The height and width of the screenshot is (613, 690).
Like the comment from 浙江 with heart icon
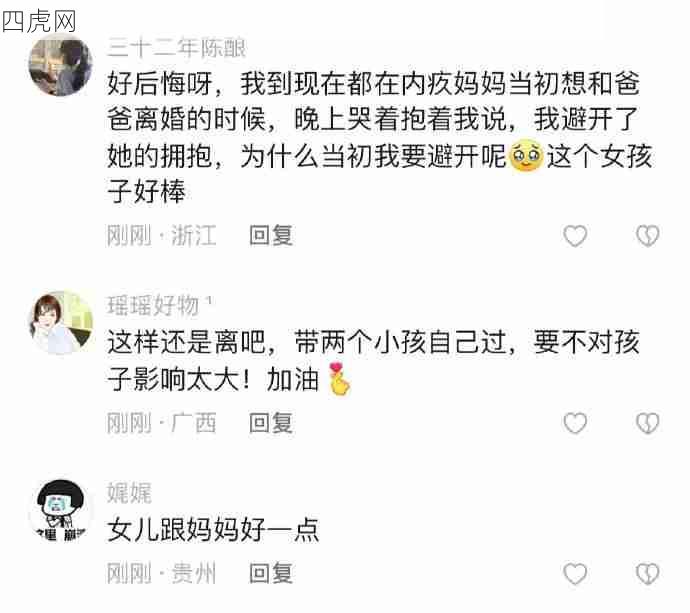[x=575, y=235]
